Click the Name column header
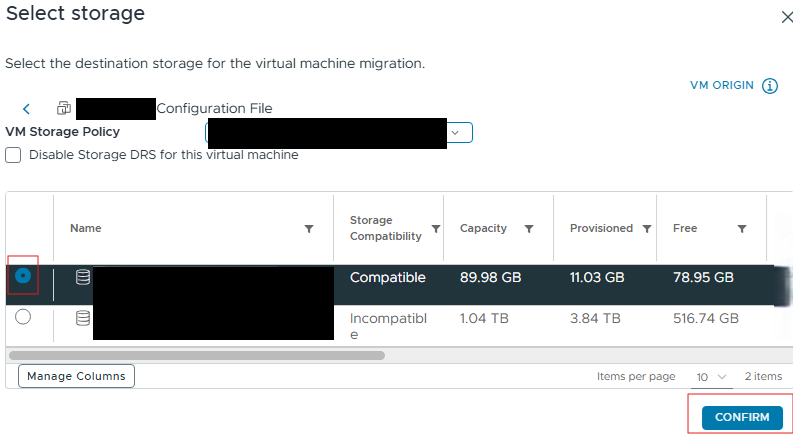Viewport: 795px width, 436px height. point(86,229)
